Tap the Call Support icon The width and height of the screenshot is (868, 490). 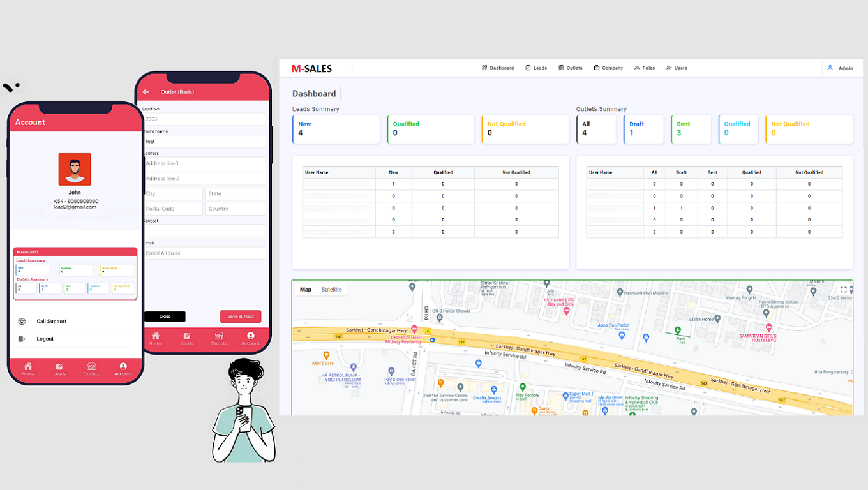pos(22,322)
